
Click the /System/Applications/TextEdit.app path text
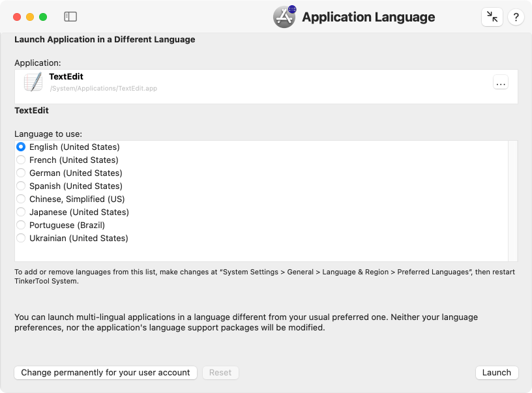tap(104, 89)
